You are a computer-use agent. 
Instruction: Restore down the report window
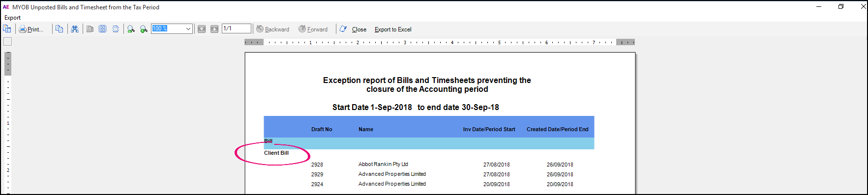[x=841, y=6]
